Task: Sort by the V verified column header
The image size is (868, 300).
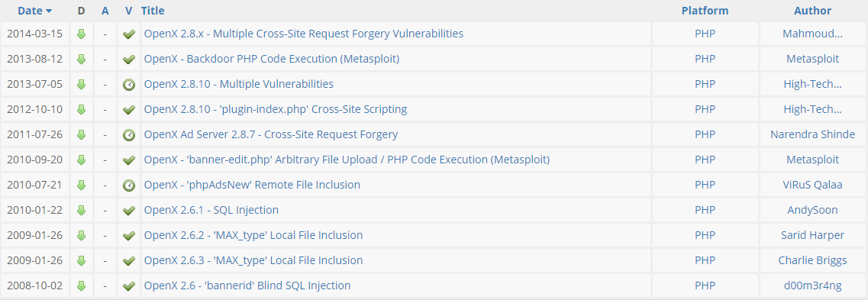Action: point(129,11)
